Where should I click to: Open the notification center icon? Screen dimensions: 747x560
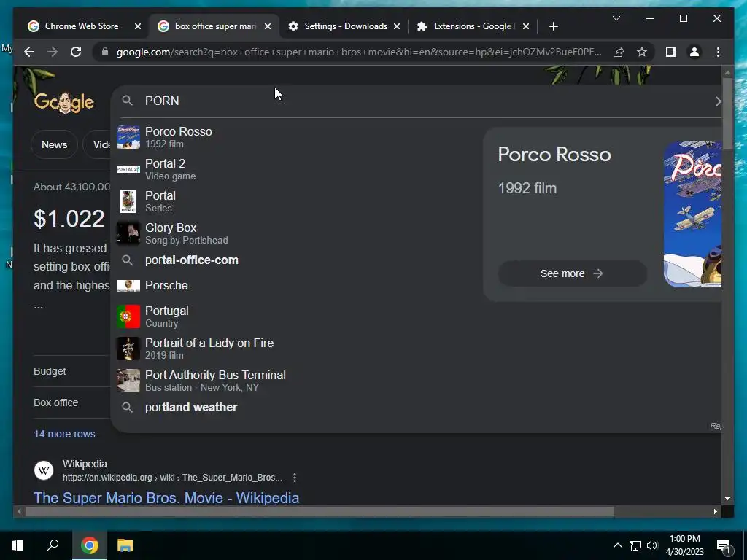724,545
